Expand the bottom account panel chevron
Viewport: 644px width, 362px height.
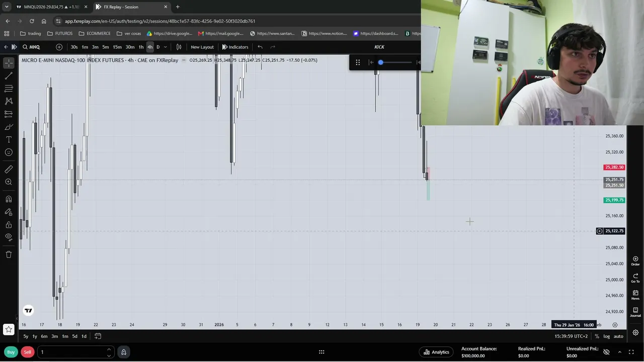pos(619,352)
